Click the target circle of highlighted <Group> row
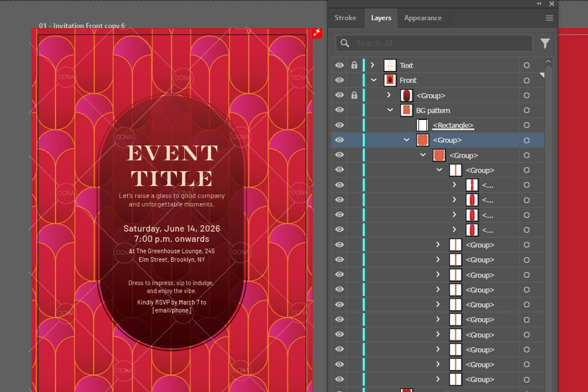Image resolution: width=588 pixels, height=392 pixels. click(527, 140)
